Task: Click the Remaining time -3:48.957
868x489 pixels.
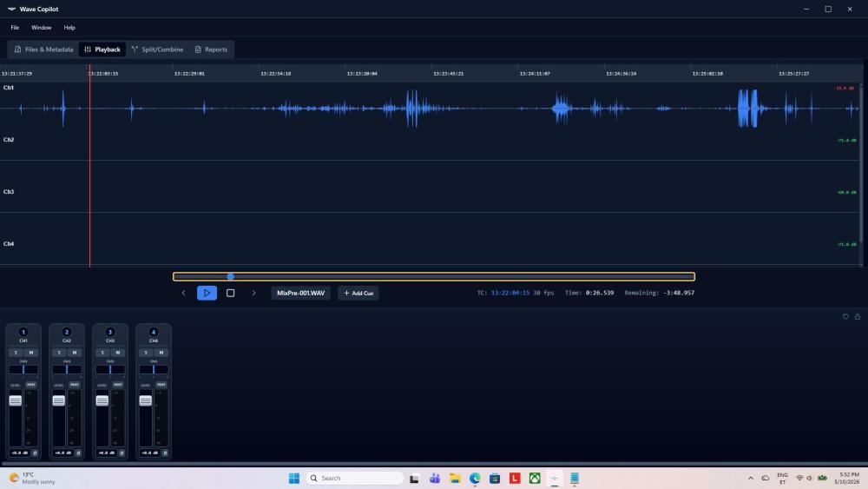Action: pyautogui.click(x=678, y=293)
